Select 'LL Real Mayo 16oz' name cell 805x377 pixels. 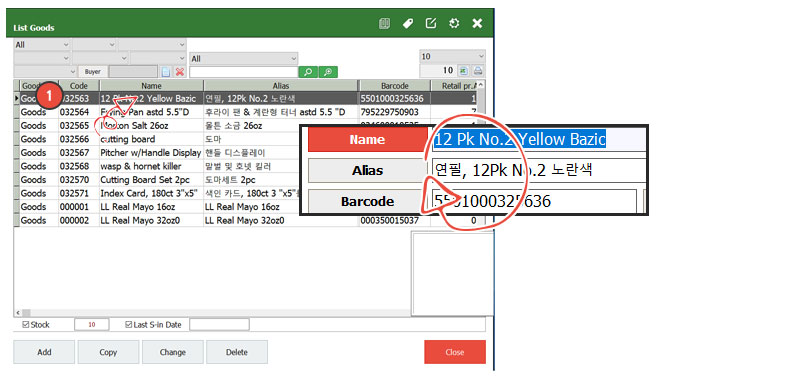click(151, 207)
